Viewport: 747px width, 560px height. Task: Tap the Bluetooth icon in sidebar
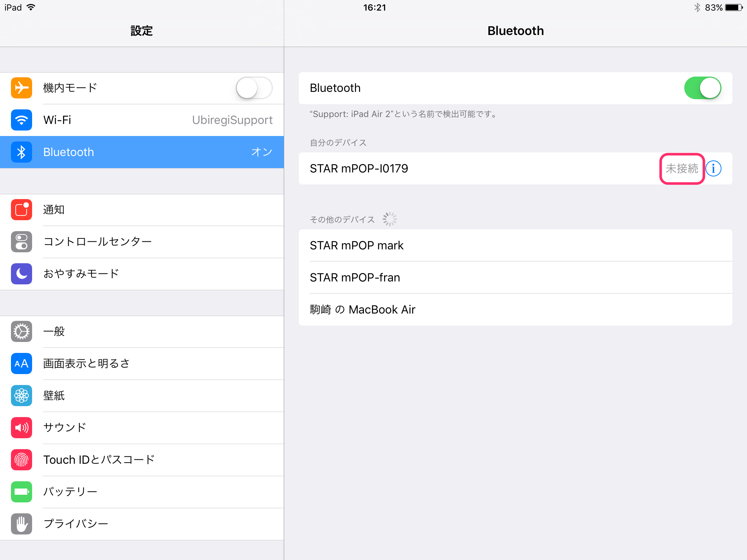pyautogui.click(x=22, y=152)
